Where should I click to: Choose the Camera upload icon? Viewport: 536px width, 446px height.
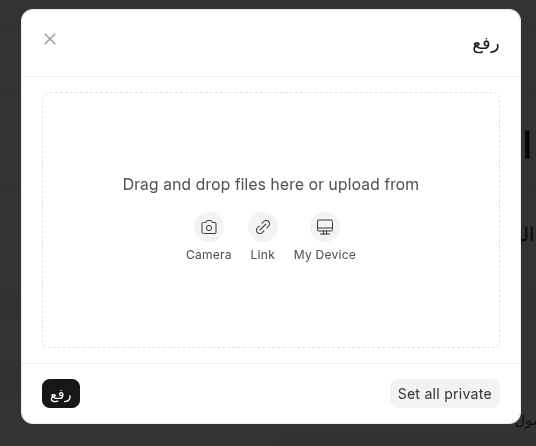tap(209, 227)
